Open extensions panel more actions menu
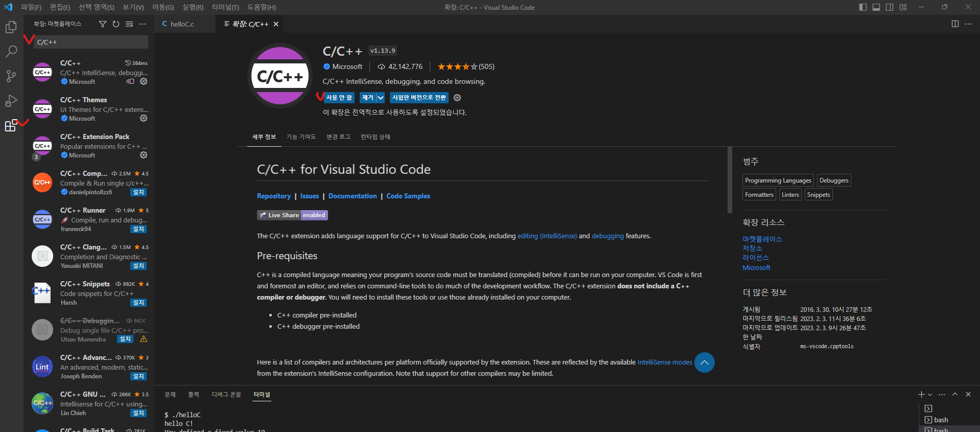 coord(143,24)
